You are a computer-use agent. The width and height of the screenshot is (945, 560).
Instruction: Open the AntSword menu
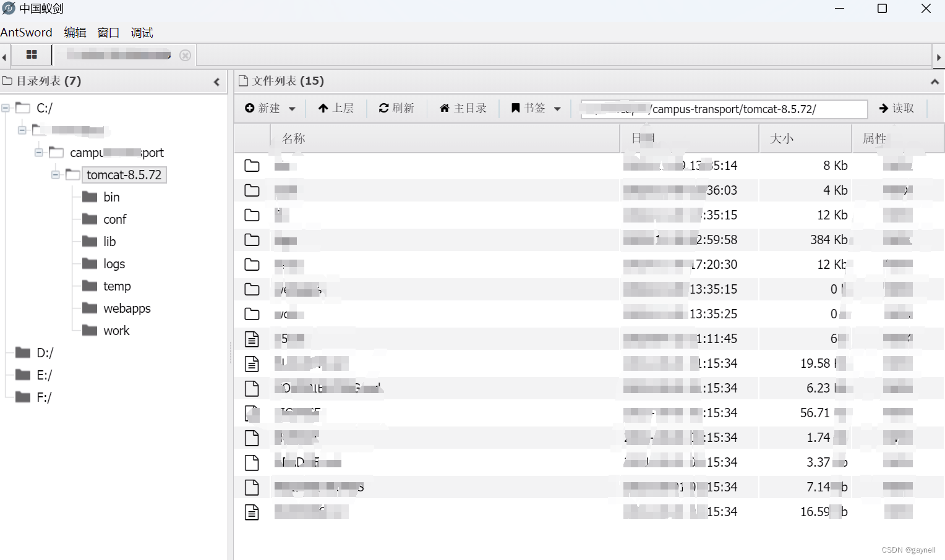(x=27, y=32)
